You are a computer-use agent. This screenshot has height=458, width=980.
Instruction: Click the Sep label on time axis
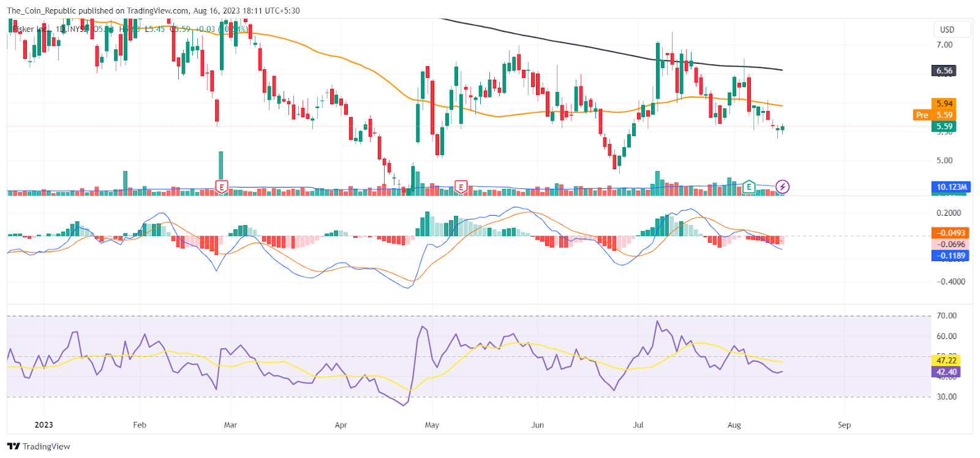point(844,425)
